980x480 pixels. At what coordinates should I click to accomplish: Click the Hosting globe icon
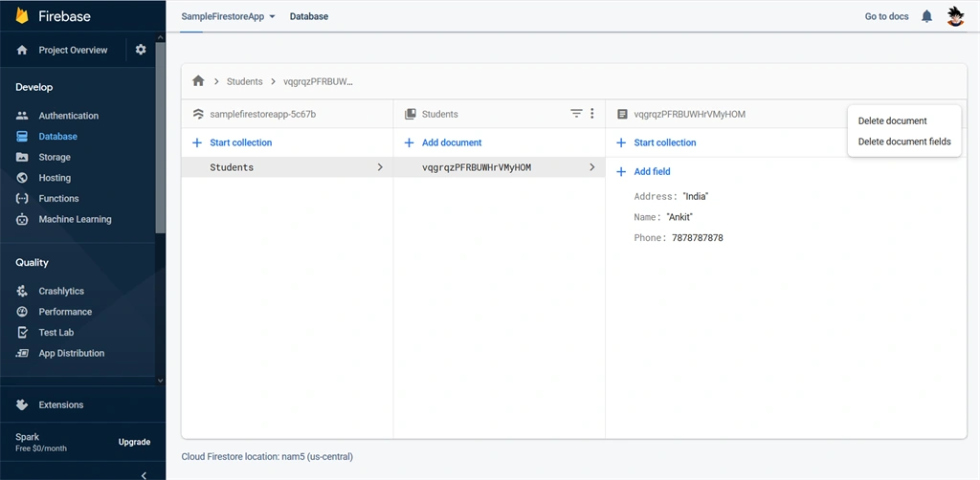[x=23, y=178]
